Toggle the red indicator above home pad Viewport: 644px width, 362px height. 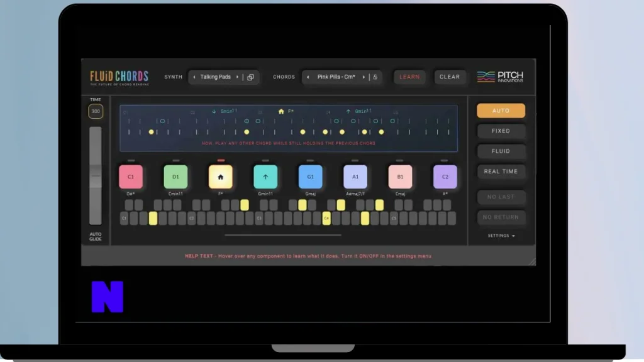(221, 160)
